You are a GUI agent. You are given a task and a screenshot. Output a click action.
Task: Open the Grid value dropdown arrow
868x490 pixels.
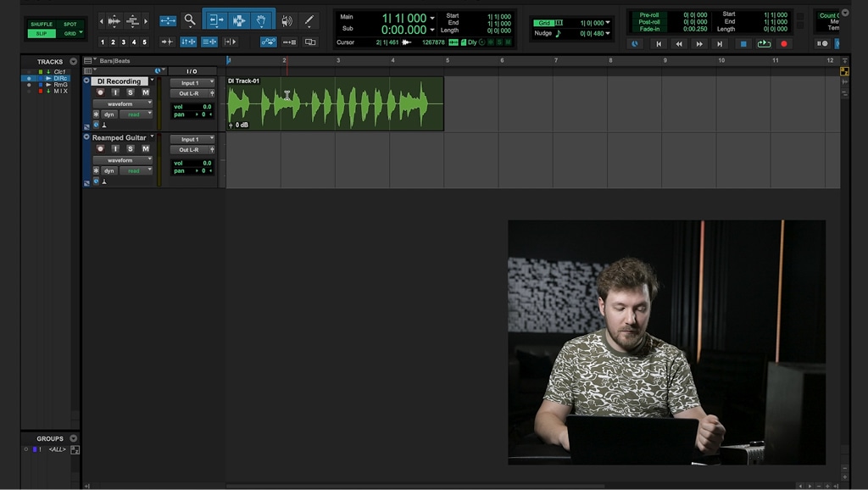click(x=608, y=23)
